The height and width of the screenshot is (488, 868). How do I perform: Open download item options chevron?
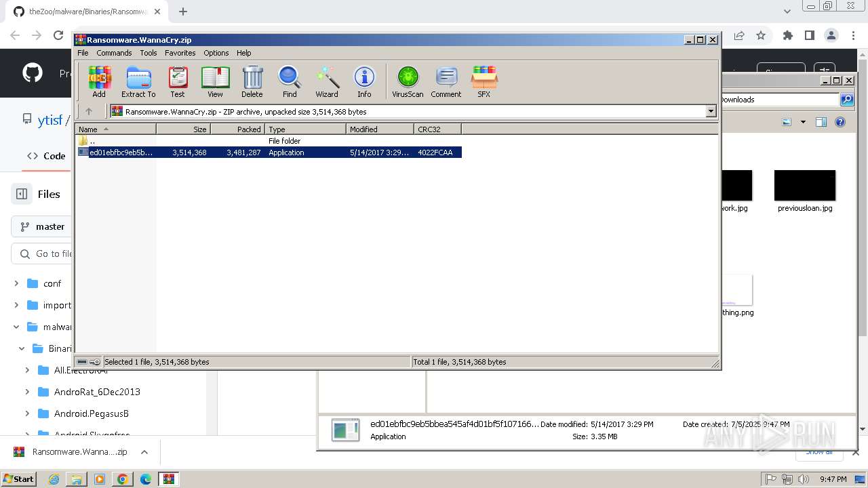click(144, 452)
